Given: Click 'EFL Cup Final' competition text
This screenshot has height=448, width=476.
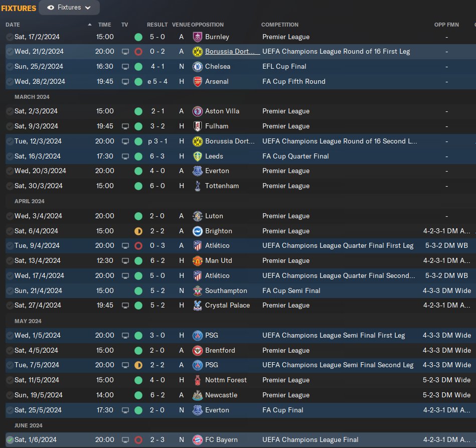Looking at the screenshot, I should (284, 67).
